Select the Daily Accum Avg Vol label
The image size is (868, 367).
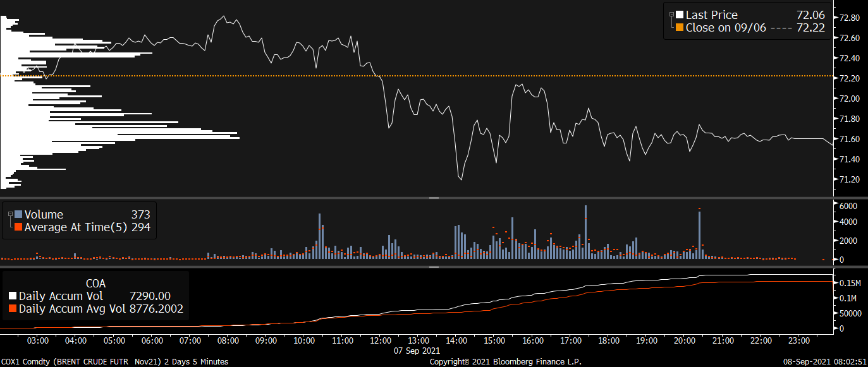click(x=73, y=309)
